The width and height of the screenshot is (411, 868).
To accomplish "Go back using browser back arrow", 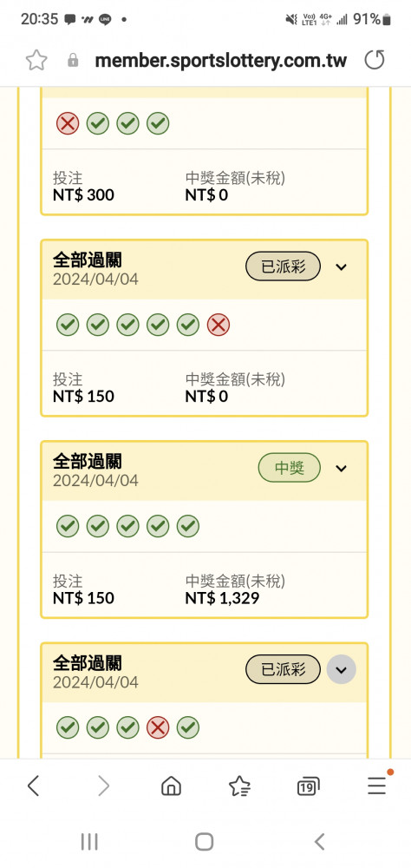I will pos(34,786).
